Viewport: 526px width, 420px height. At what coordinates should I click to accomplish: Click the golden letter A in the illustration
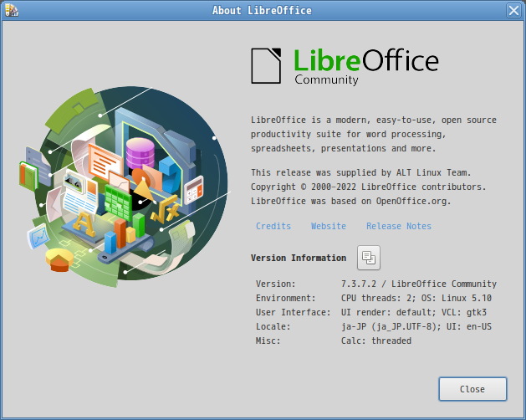[x=84, y=223]
